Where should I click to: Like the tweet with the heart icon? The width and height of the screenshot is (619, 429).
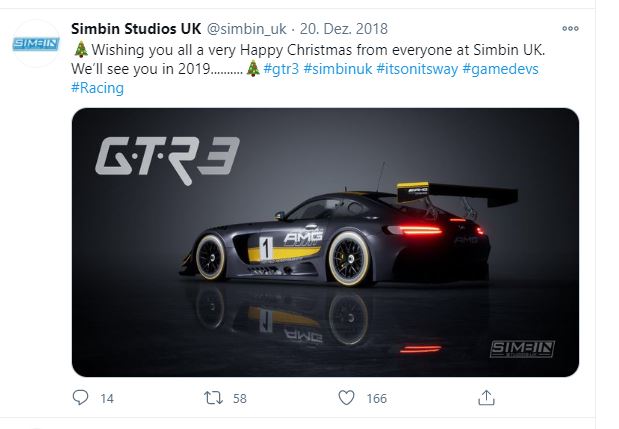coord(346,398)
